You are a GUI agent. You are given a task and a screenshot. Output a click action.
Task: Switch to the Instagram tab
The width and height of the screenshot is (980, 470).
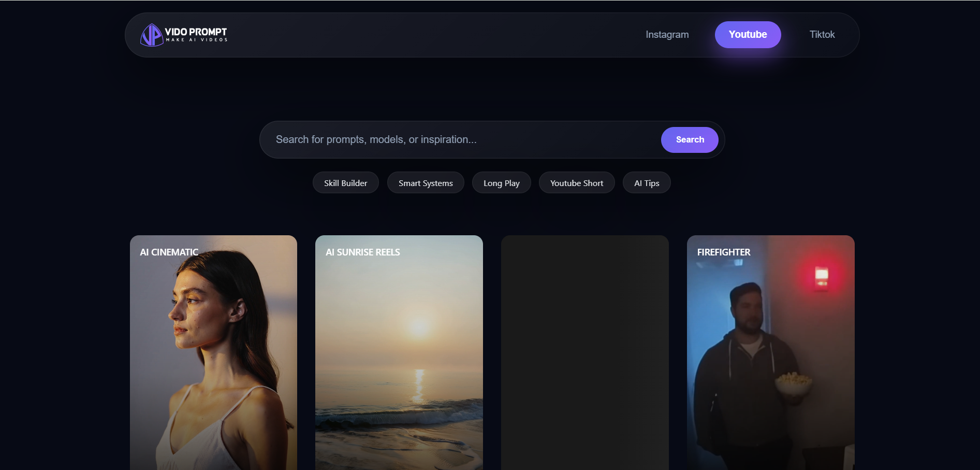(x=667, y=35)
